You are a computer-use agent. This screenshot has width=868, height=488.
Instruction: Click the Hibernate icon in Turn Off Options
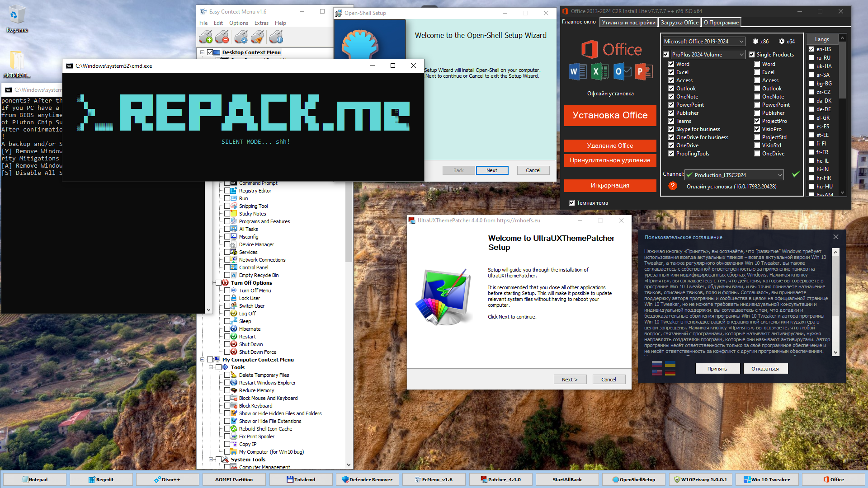pos(234,328)
